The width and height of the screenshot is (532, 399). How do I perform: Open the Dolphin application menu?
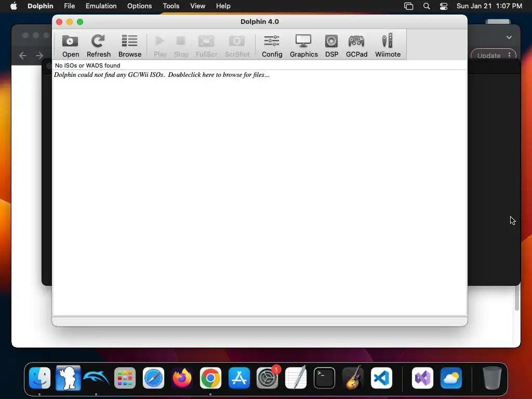click(x=41, y=6)
